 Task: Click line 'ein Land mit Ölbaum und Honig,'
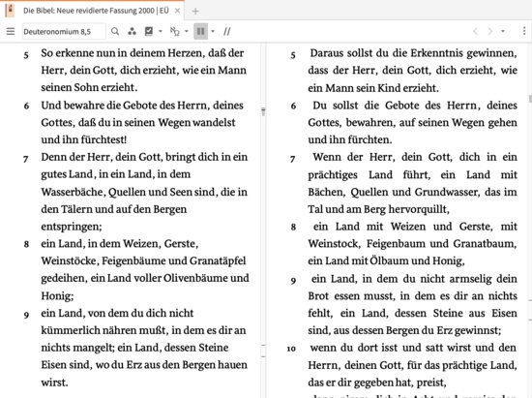tap(386, 261)
